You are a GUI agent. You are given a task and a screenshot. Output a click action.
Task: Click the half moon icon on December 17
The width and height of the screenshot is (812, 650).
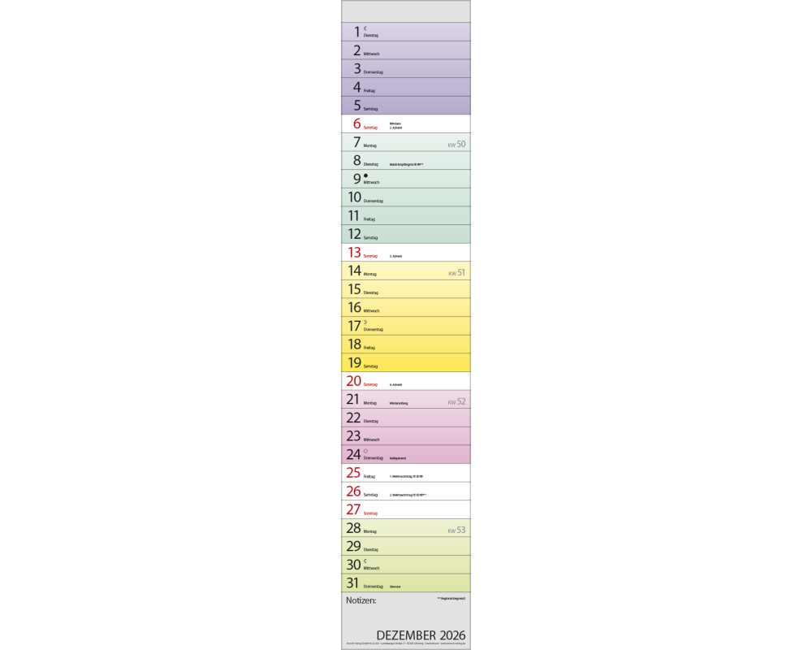pos(365,323)
